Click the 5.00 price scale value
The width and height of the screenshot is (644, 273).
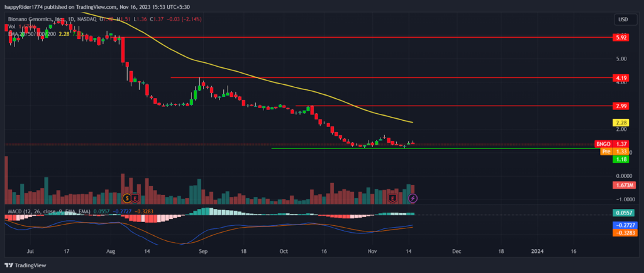coord(620,58)
